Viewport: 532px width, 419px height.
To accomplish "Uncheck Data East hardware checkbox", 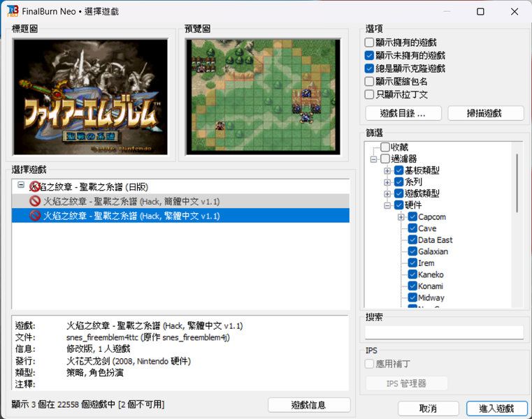I will pyautogui.click(x=412, y=240).
